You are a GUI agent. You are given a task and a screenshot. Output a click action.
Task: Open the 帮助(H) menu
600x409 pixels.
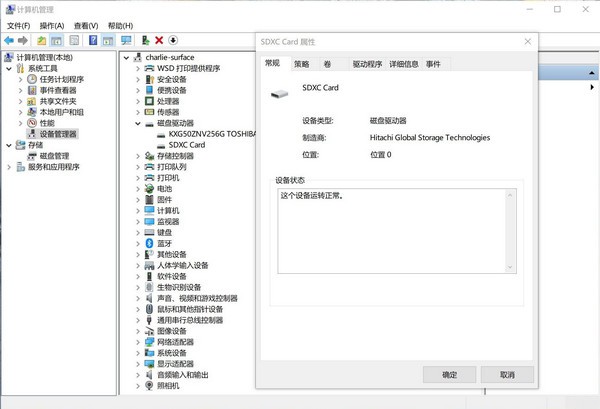tap(120, 26)
